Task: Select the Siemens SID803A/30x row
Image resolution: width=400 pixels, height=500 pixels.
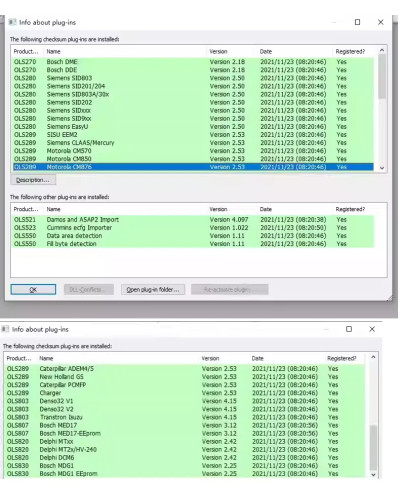Action: pyautogui.click(x=193, y=94)
